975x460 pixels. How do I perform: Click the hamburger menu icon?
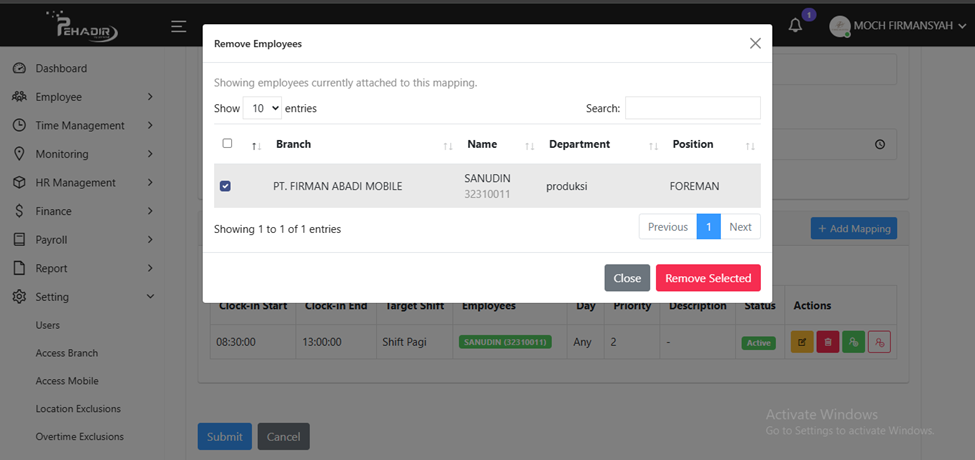pos(178,26)
